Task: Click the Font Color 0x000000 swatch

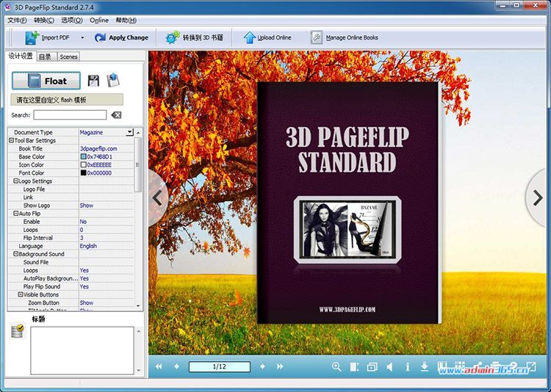Action: (x=83, y=173)
